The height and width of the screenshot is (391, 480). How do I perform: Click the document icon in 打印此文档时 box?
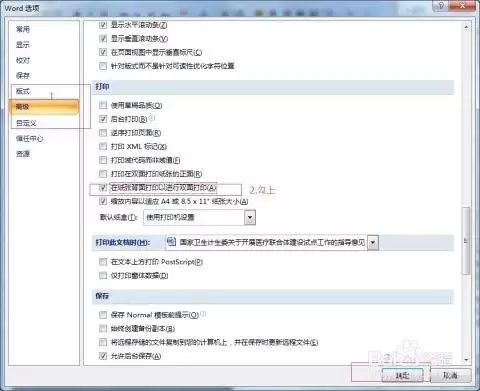coord(171,241)
